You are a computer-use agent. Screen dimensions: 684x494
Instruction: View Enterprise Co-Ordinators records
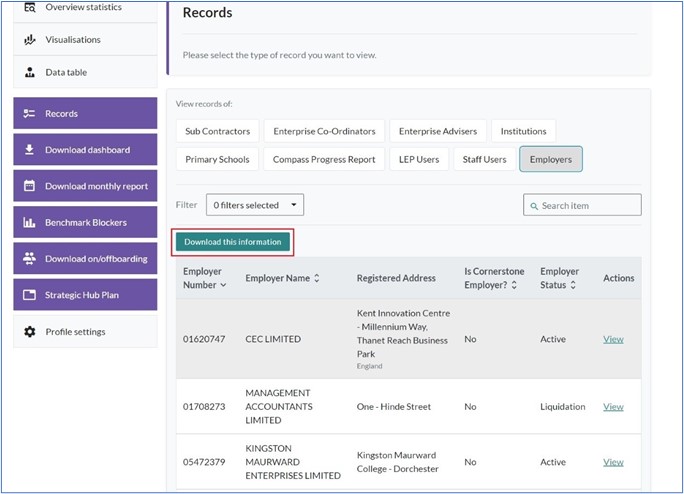pyautogui.click(x=324, y=131)
